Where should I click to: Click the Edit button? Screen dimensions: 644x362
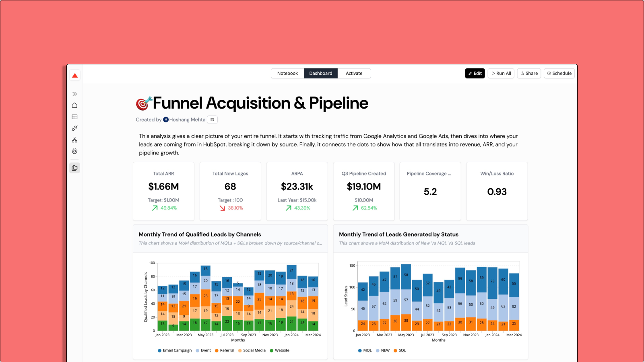475,73
